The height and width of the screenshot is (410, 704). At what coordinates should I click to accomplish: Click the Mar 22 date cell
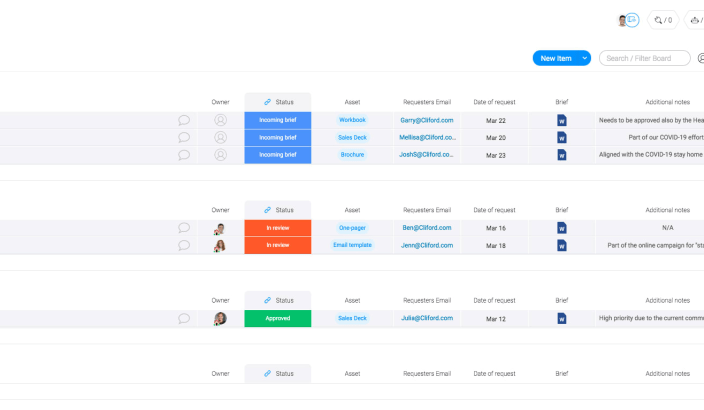pyautogui.click(x=495, y=120)
